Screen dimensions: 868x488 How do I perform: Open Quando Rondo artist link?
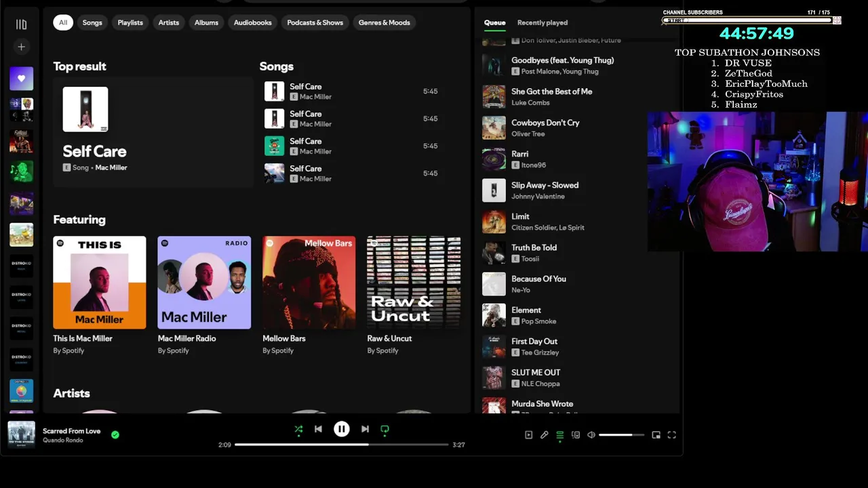point(62,441)
